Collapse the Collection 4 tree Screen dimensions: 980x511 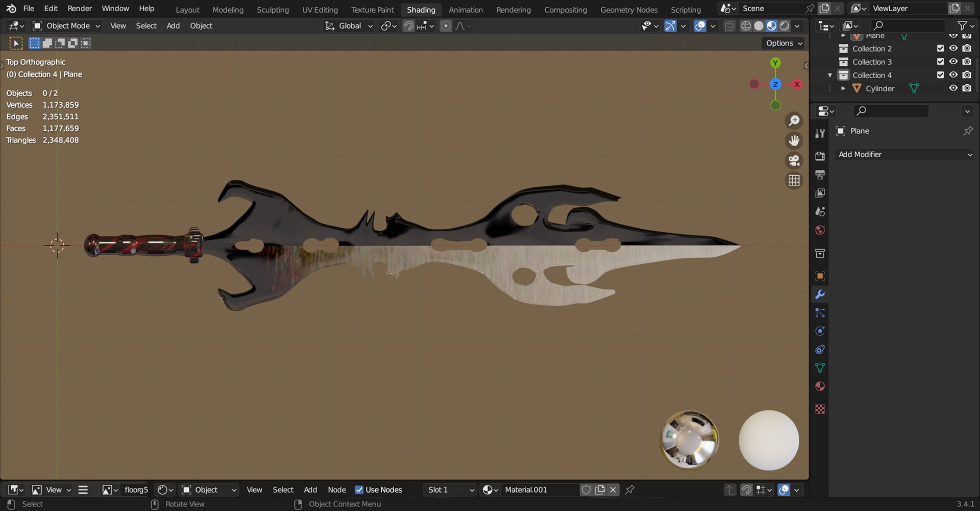830,75
